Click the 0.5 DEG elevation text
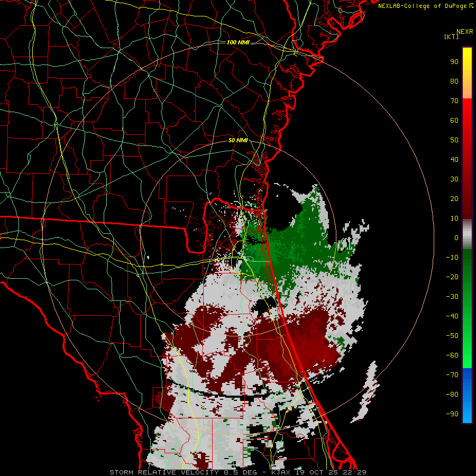 [x=240, y=472]
